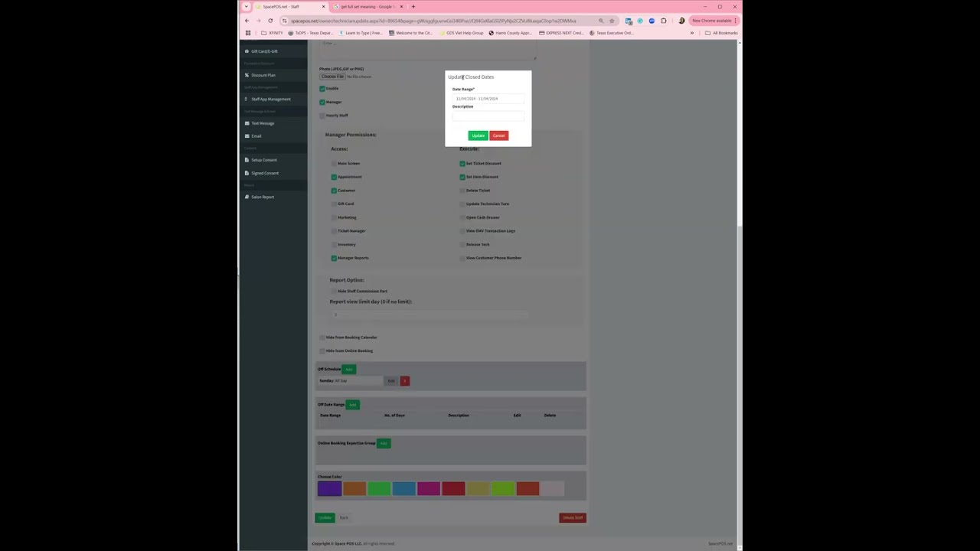Select the orange color swatch
This screenshot has width=980, height=551.
tap(354, 488)
